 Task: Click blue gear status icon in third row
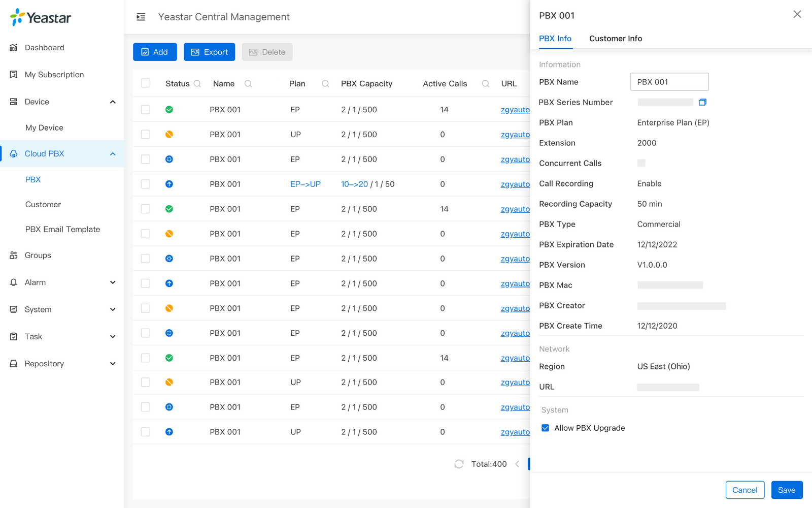[x=169, y=159]
